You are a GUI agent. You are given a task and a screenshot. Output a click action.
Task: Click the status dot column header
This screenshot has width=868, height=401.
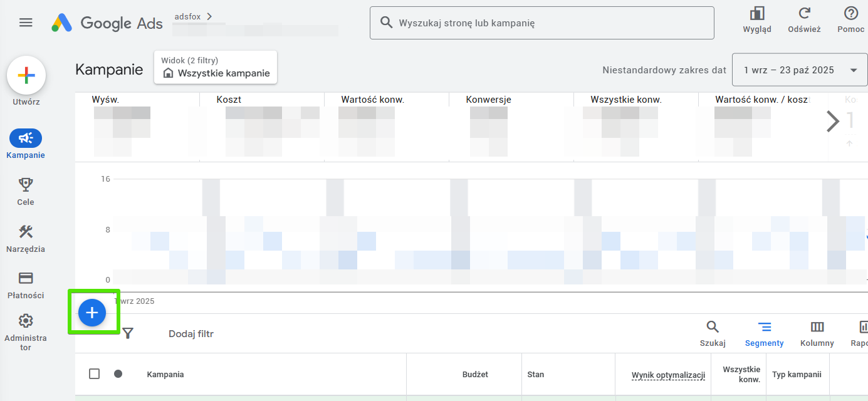[x=118, y=374]
